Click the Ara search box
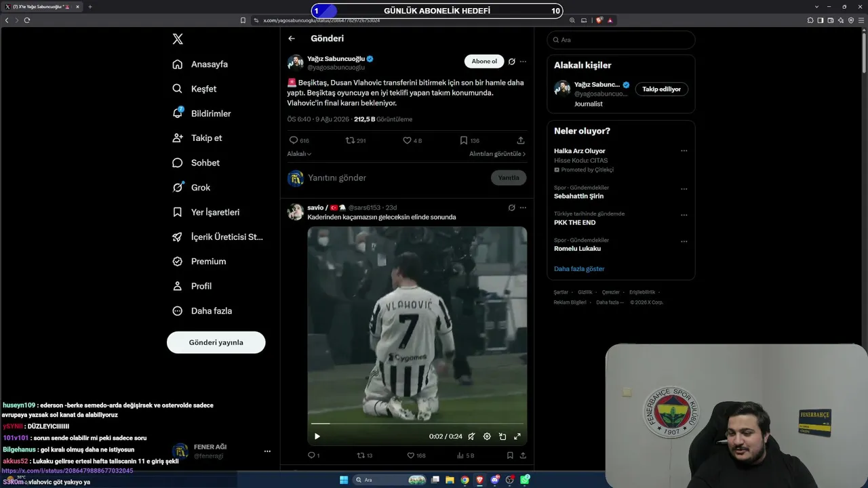Image resolution: width=868 pixels, height=488 pixels. coord(621,40)
